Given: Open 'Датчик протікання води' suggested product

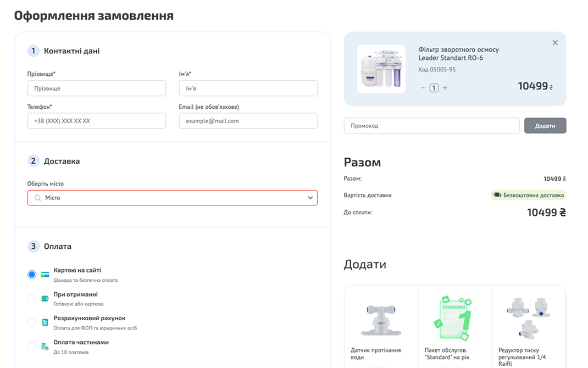Looking at the screenshot, I should [381, 324].
